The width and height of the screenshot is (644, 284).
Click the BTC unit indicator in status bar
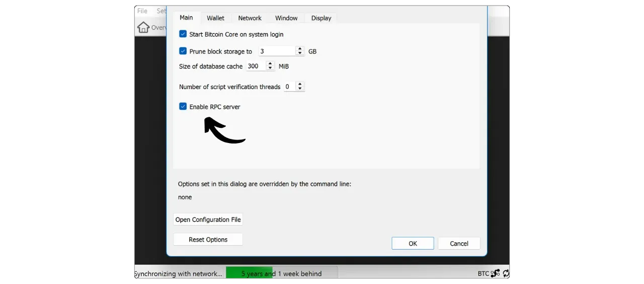pos(483,273)
